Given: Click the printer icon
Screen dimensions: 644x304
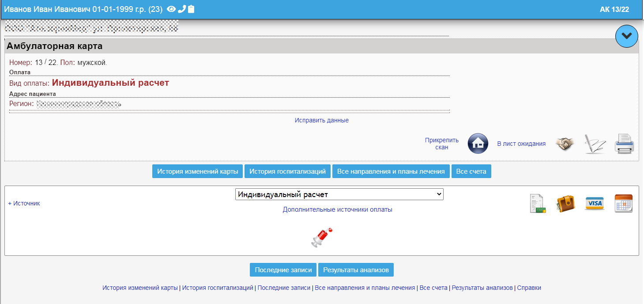Looking at the screenshot, I should click(x=624, y=144).
